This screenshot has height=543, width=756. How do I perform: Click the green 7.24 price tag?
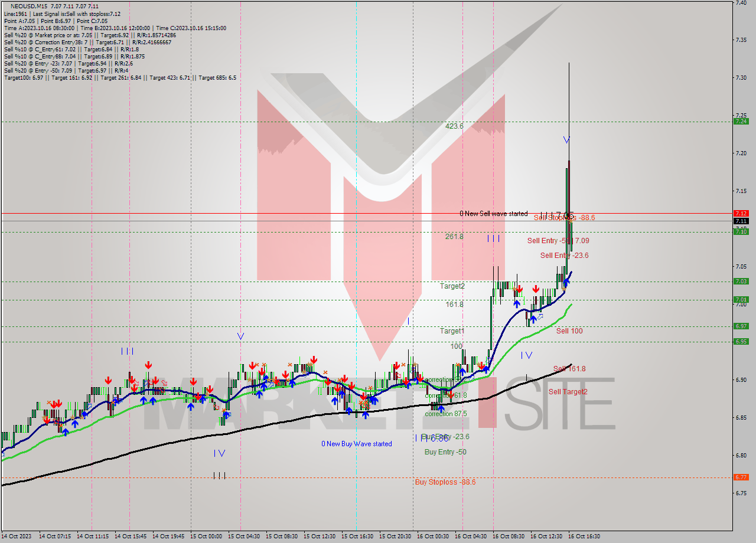[x=741, y=122]
